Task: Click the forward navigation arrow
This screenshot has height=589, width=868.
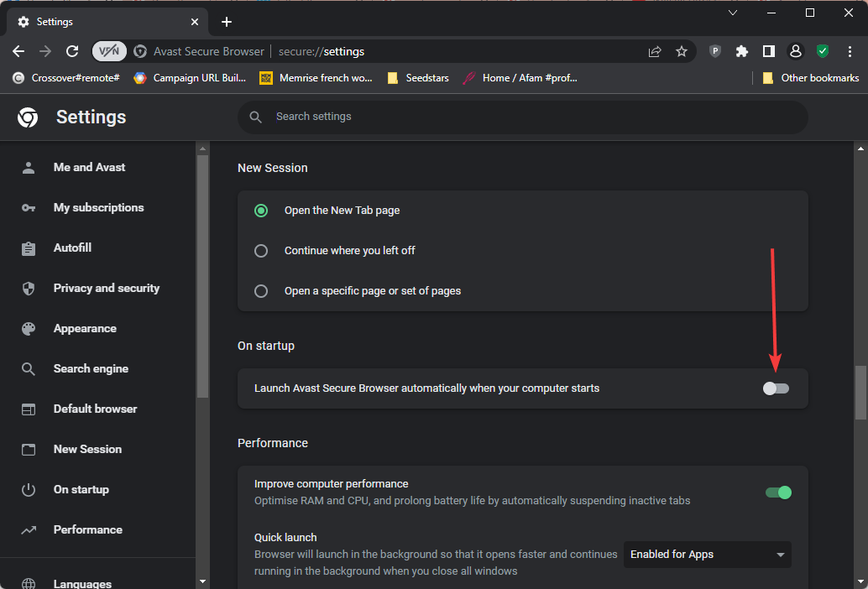Action: [45, 51]
